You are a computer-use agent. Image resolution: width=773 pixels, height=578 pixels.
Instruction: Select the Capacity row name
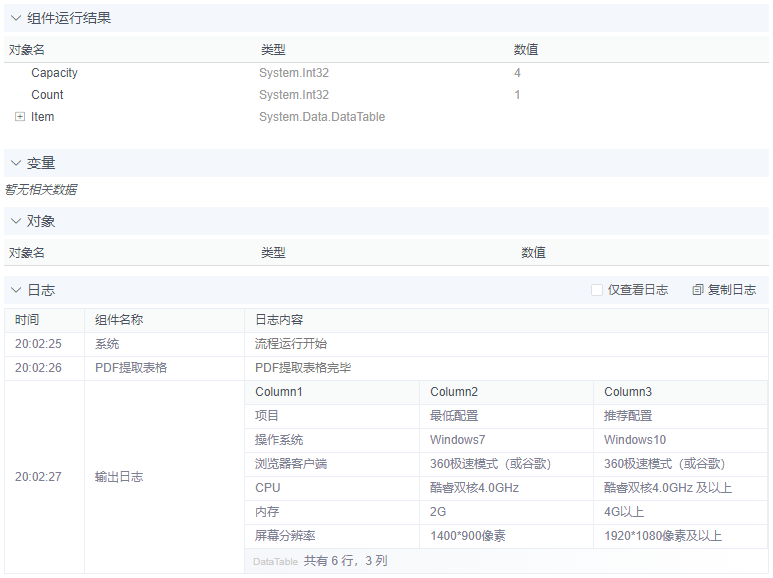tap(54, 73)
